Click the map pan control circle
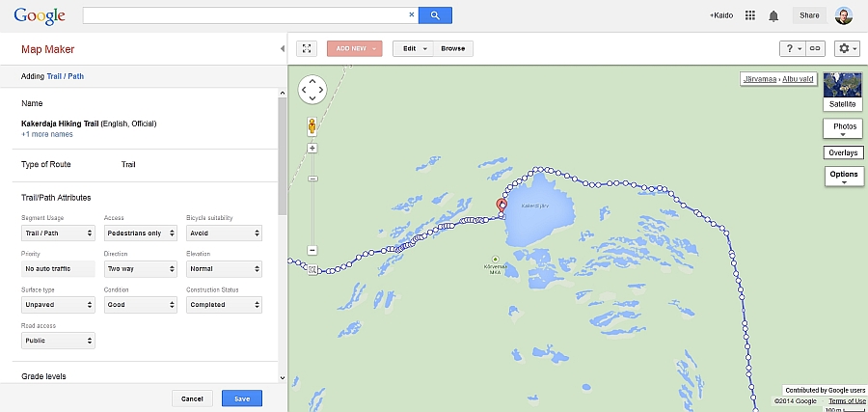Image resolution: width=868 pixels, height=412 pixels. click(x=312, y=89)
